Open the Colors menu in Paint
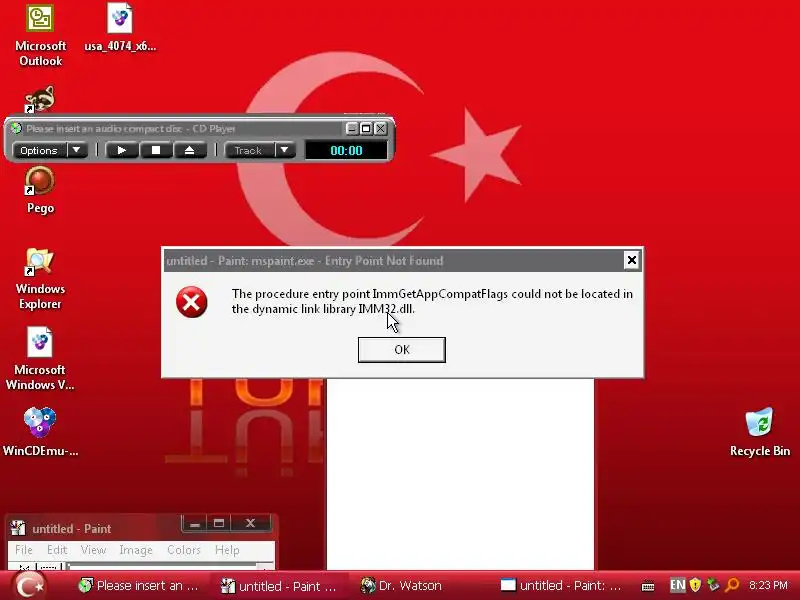This screenshot has height=600, width=800. 184,550
